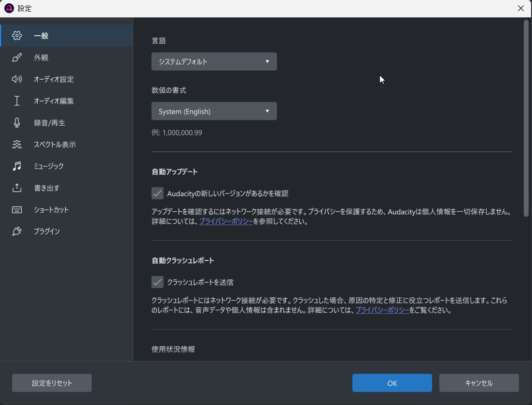The width and height of the screenshot is (532, 405).
Task: Click the 例: 1,000,000.99 sample text
Action: point(177,132)
